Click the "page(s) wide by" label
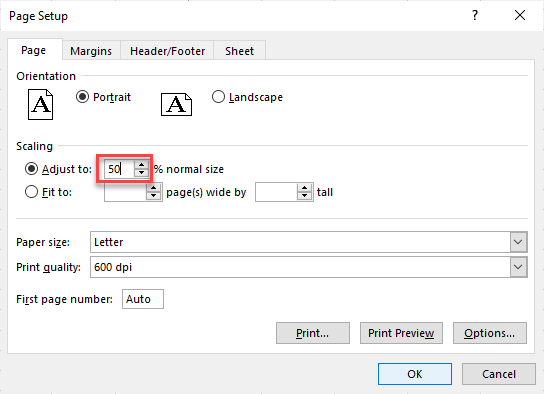Screen dimensions: 544x394 tap(206, 192)
